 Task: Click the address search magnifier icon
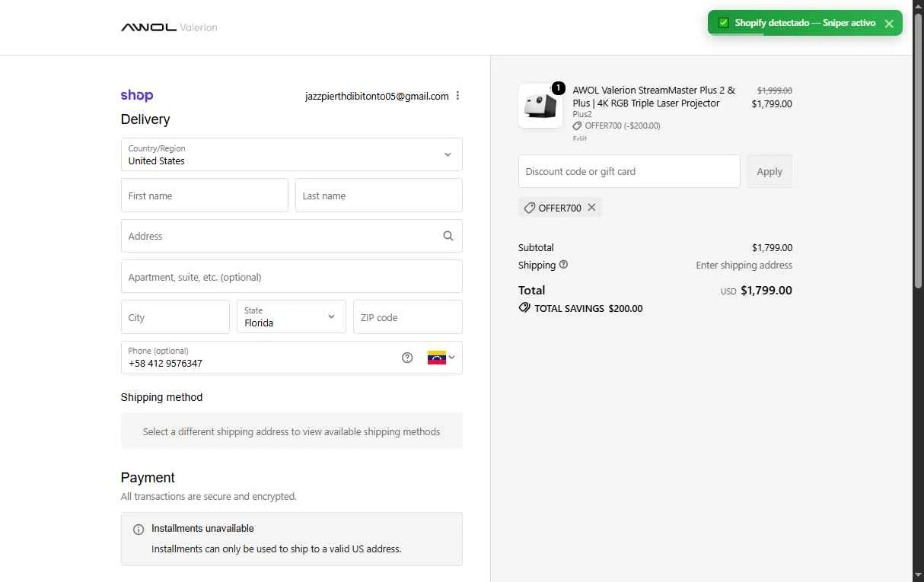pos(448,236)
